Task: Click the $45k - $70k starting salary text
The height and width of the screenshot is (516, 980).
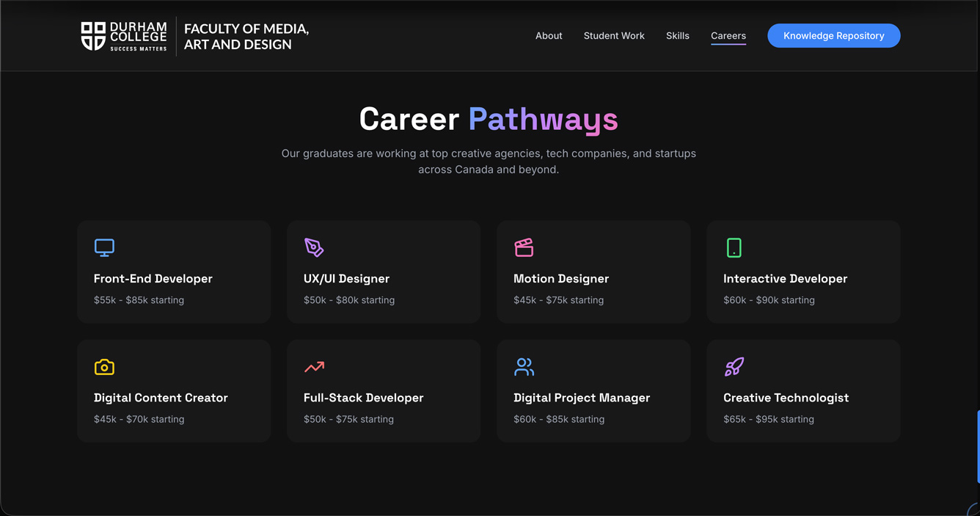Action: [139, 418]
